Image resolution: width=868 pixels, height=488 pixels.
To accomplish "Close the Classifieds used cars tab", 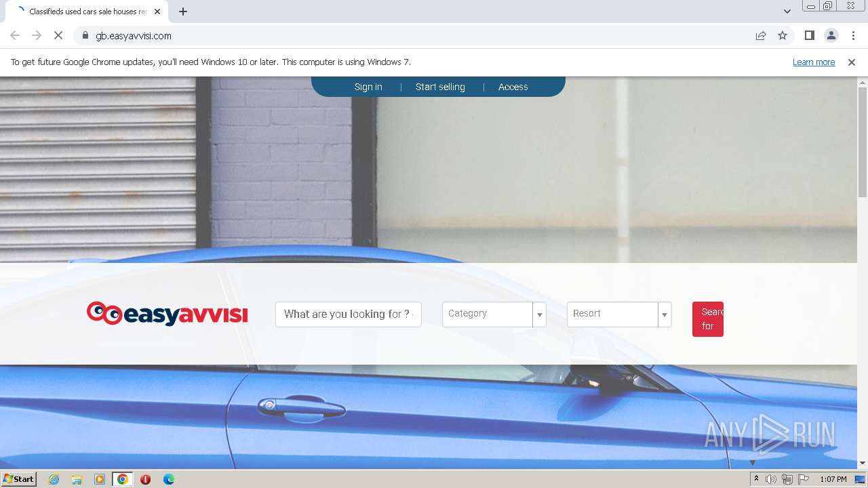I will [x=157, y=12].
